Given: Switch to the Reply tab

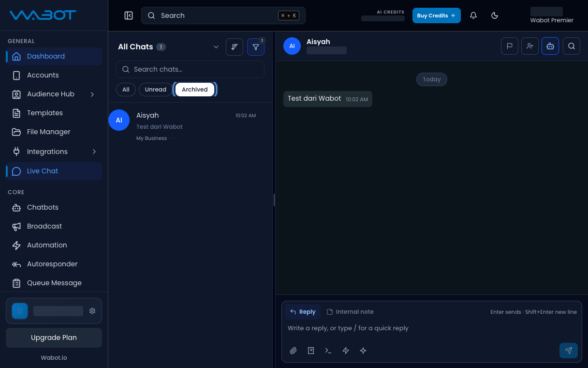Looking at the screenshot, I should (x=303, y=312).
